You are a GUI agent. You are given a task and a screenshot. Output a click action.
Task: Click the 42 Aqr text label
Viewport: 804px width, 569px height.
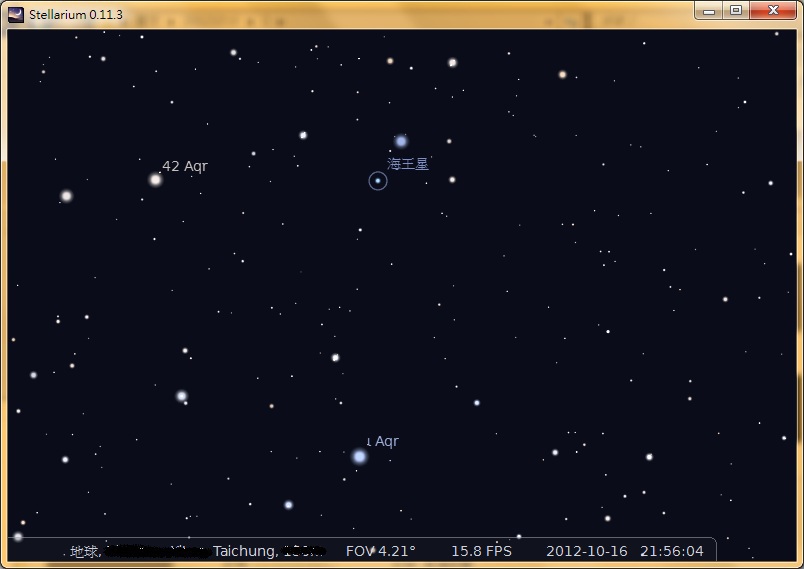pyautogui.click(x=185, y=166)
